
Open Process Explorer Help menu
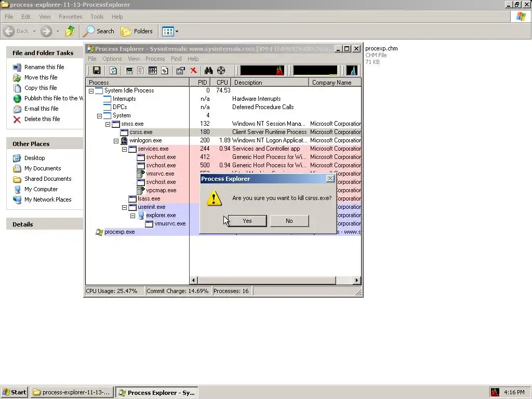click(193, 59)
